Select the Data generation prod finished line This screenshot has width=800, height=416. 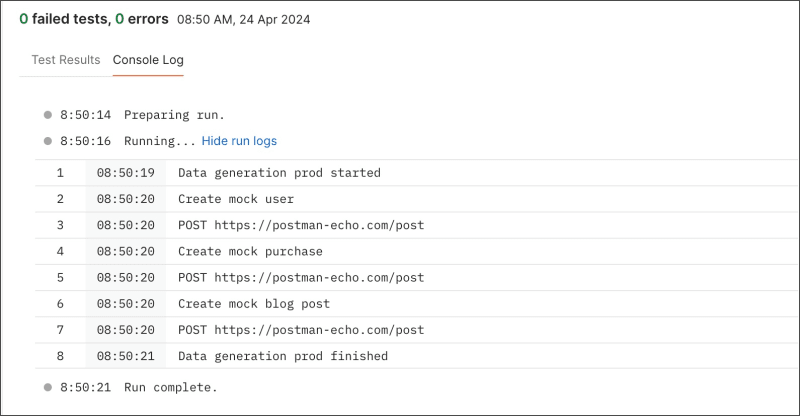point(283,356)
